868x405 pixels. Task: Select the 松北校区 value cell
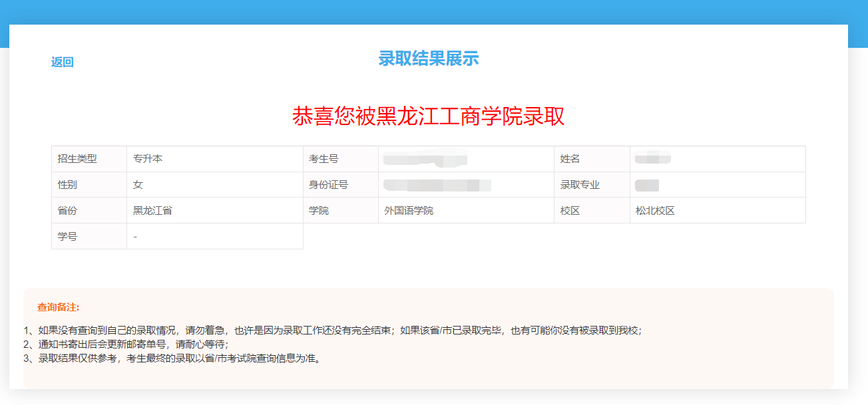(x=718, y=211)
